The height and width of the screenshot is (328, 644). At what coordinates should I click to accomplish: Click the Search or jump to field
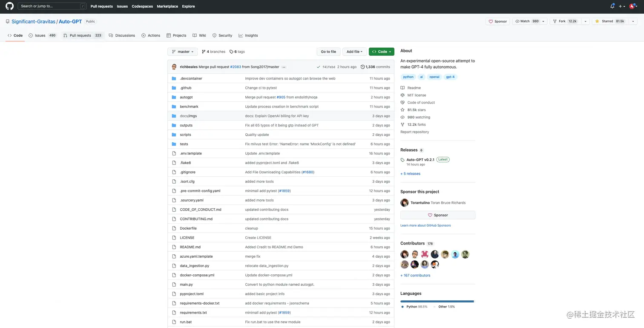pos(52,6)
